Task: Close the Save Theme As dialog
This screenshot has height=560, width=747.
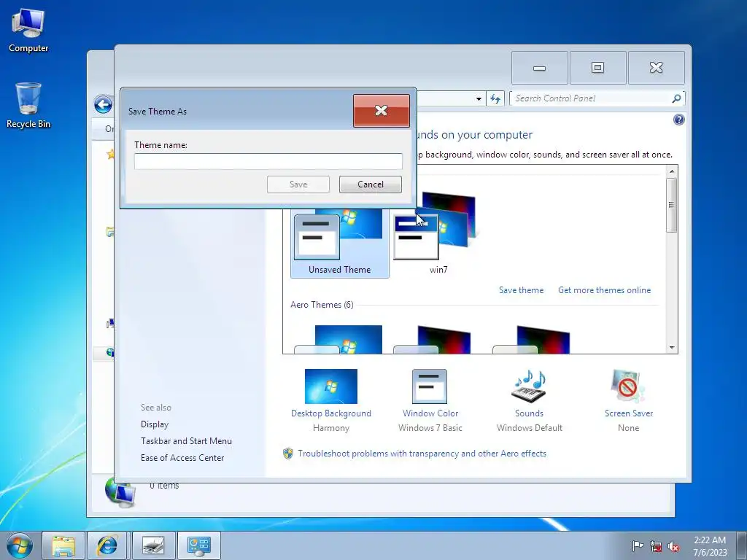Action: point(381,111)
